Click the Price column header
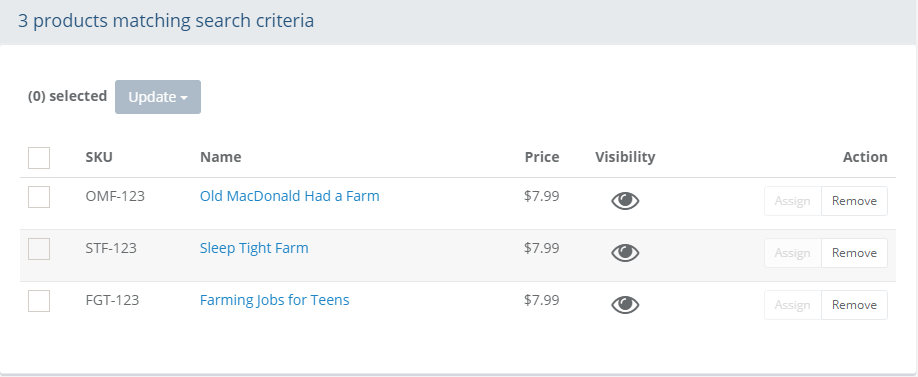Viewport: 918px width, 377px height. (542, 157)
